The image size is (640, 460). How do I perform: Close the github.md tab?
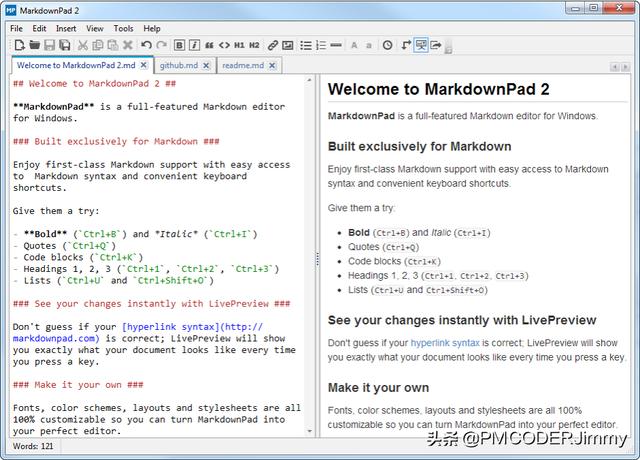(x=206, y=65)
